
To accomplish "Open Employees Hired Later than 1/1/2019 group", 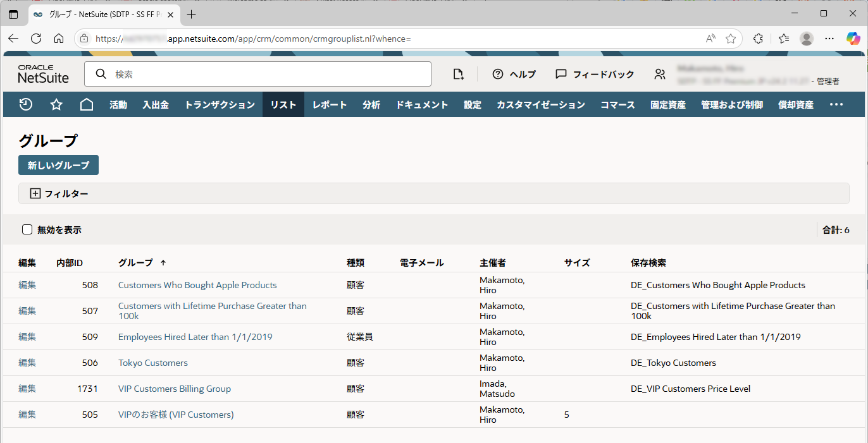I will 195,337.
